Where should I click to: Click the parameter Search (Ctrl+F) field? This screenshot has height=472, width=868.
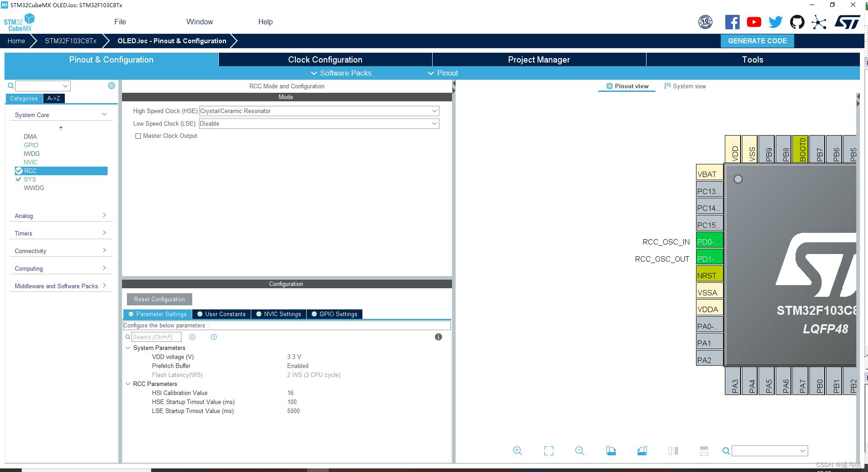[156, 337]
